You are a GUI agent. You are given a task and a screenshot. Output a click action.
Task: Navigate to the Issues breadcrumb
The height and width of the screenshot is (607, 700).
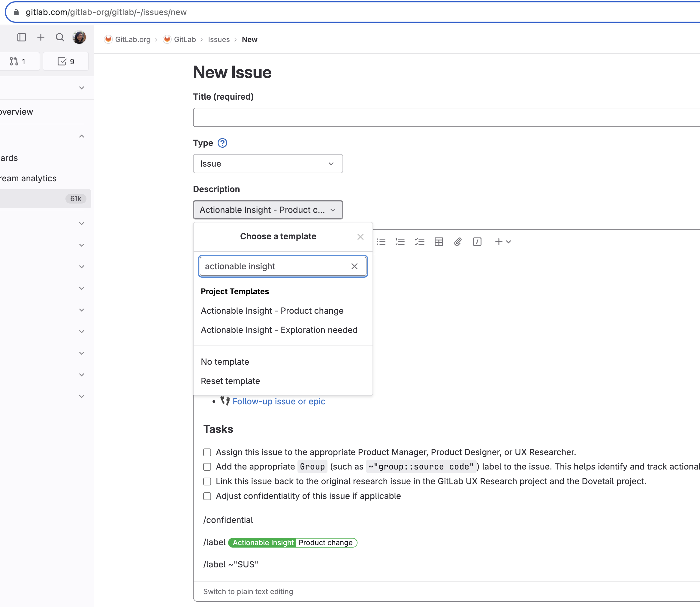click(219, 39)
